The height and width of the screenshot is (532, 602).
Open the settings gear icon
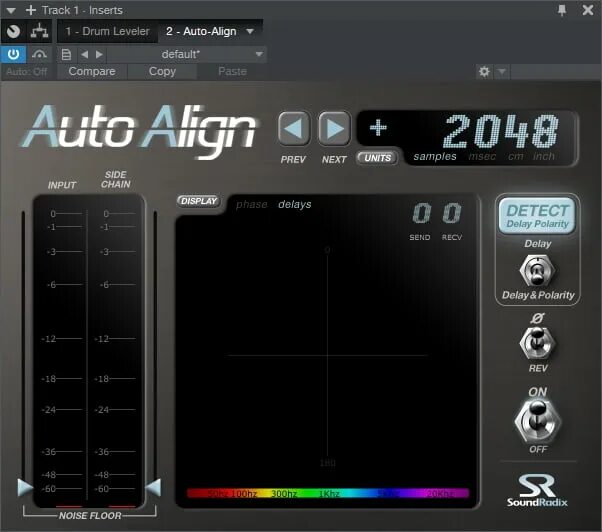(x=484, y=72)
